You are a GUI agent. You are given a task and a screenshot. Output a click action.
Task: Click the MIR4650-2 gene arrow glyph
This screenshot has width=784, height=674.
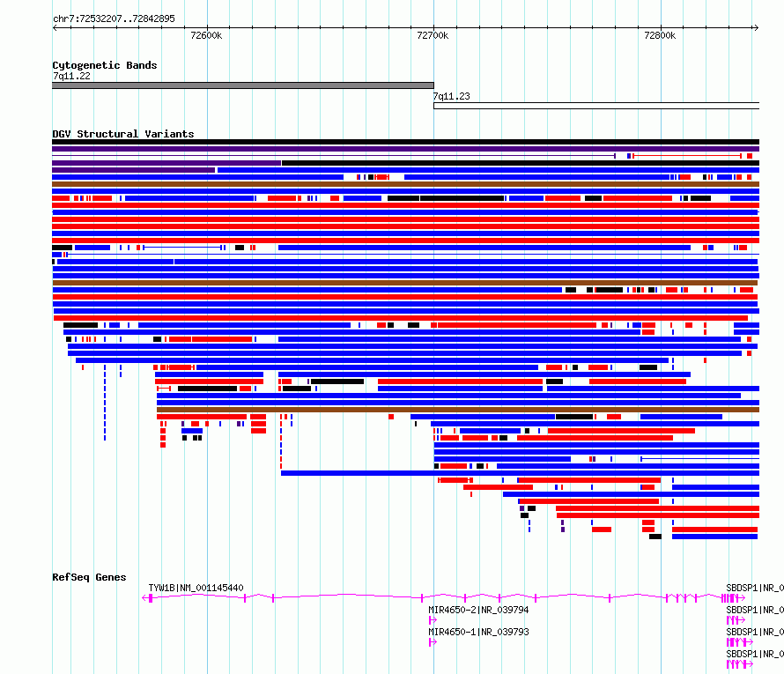click(433, 620)
